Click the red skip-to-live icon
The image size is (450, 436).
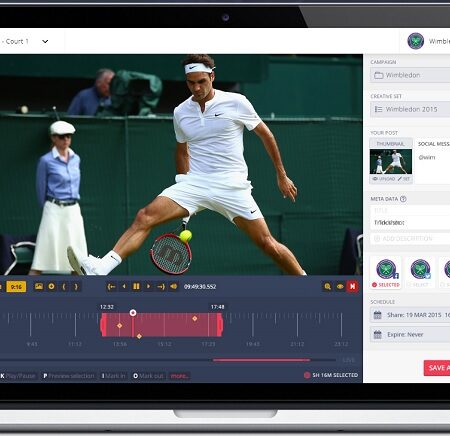tap(352, 286)
